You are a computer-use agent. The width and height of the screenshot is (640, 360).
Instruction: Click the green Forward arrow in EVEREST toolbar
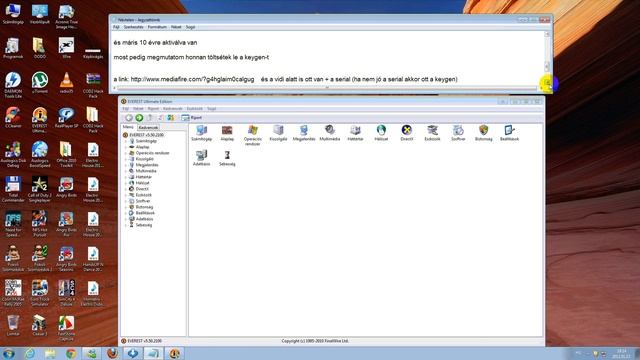139,118
